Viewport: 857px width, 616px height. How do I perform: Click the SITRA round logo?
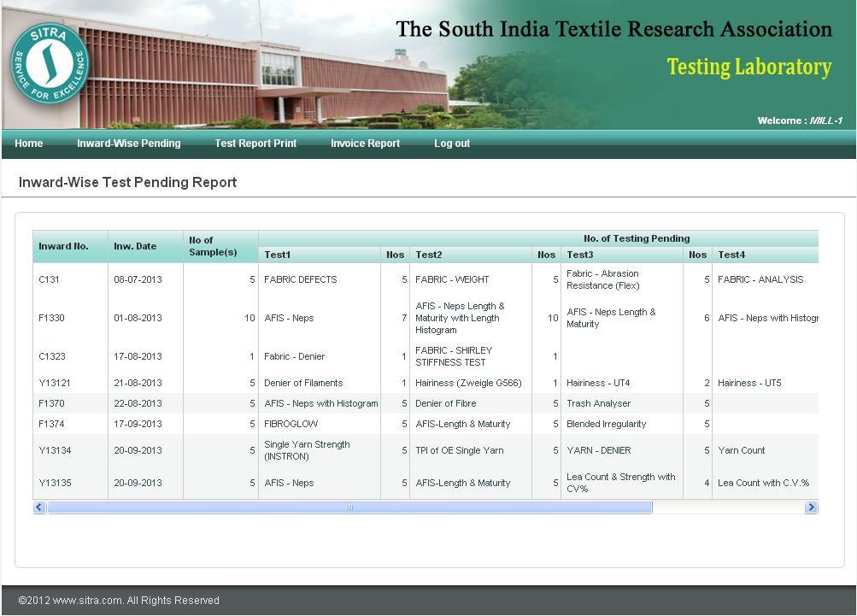coord(50,63)
